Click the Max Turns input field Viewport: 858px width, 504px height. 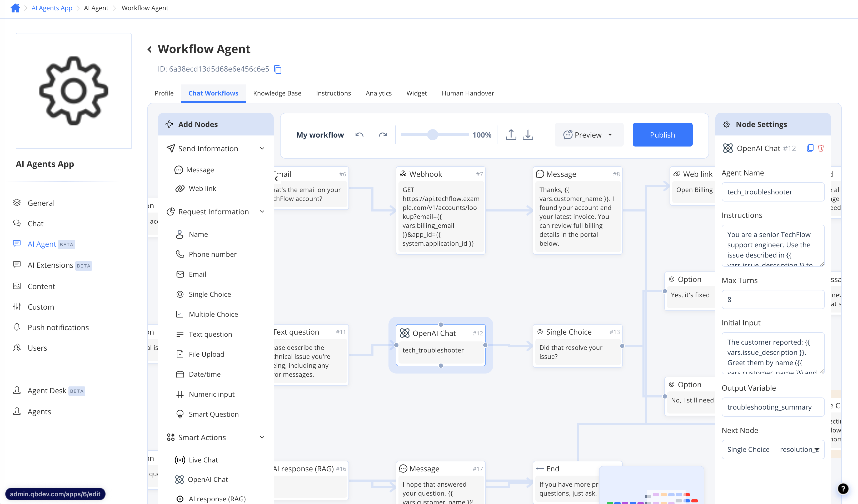pyautogui.click(x=773, y=299)
